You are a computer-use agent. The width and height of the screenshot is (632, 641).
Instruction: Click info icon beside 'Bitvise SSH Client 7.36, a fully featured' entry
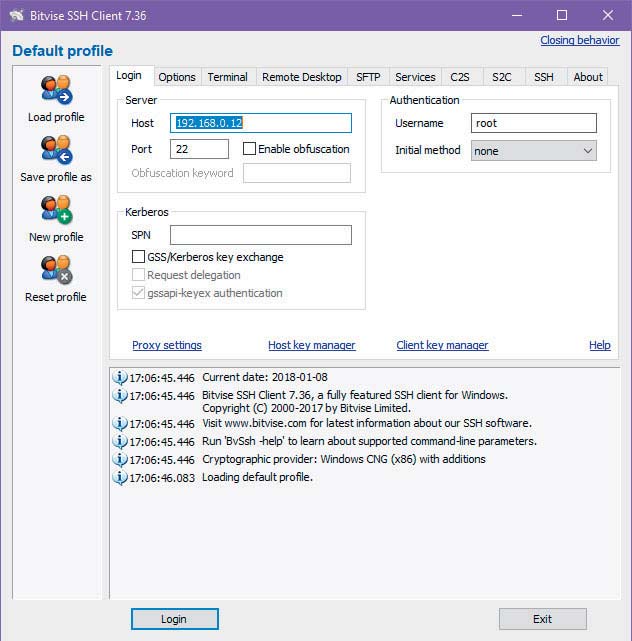point(120,395)
